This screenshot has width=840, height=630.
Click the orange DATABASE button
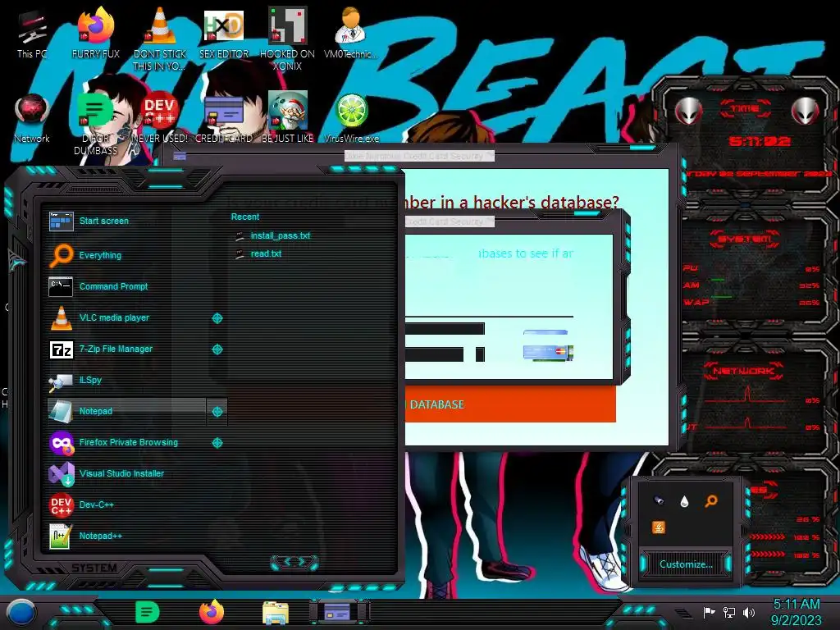point(510,404)
